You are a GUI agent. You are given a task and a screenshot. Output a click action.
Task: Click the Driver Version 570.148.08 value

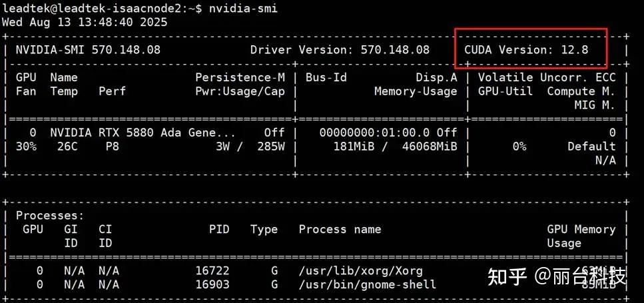point(340,50)
